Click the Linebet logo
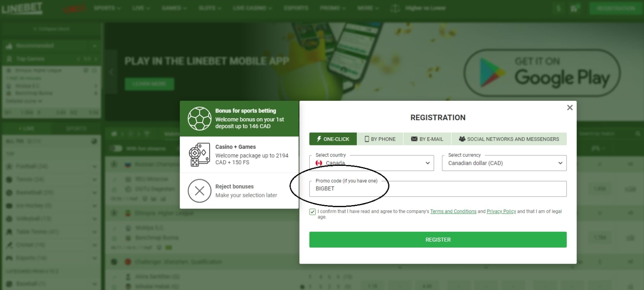 click(x=22, y=9)
